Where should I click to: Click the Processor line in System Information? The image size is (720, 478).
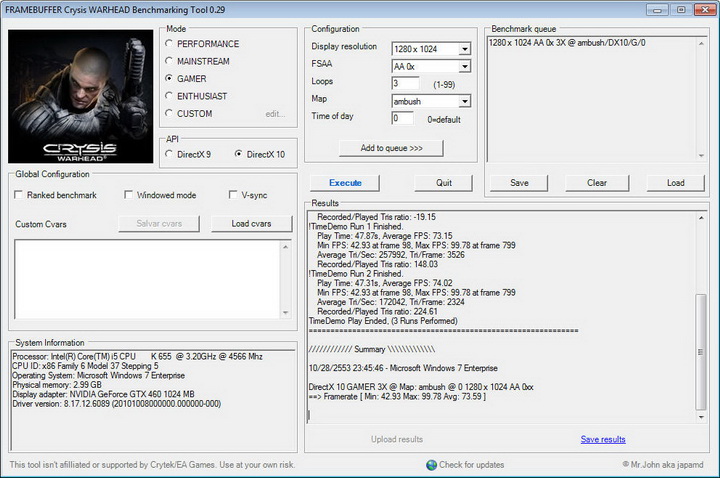[137, 356]
